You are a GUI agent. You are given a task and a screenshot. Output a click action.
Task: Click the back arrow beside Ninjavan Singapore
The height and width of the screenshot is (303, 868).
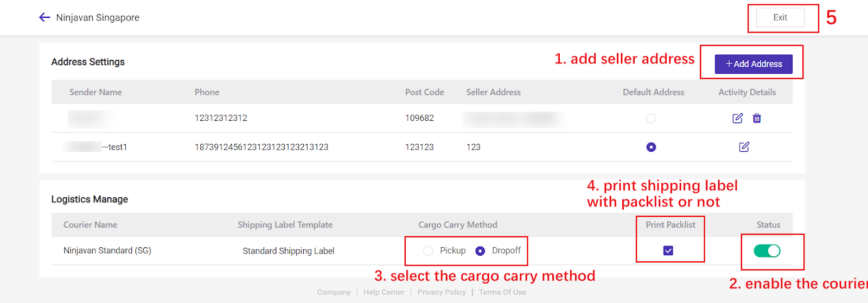click(x=44, y=17)
